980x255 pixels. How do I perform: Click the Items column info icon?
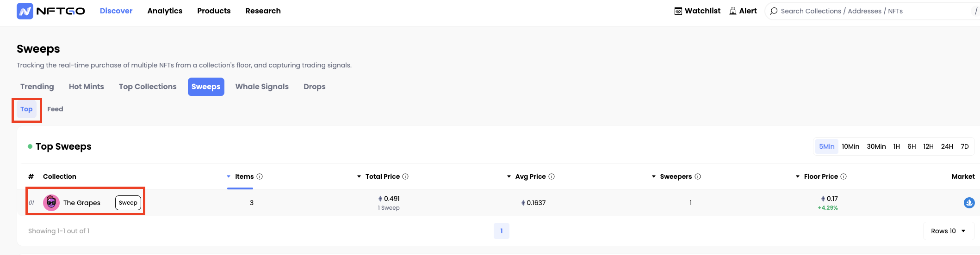coord(260,176)
